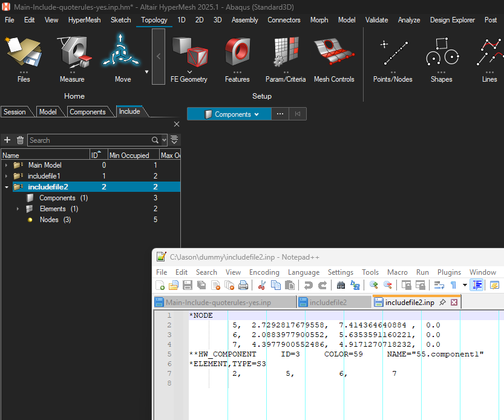Expand the Main Model tree node
504x420 pixels.
(x=7, y=165)
